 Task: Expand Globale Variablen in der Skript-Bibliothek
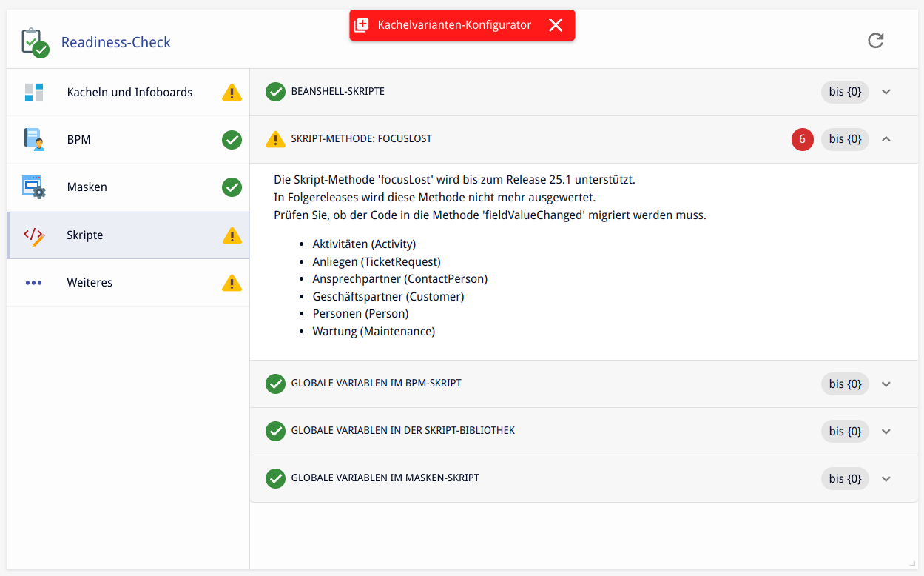[x=886, y=432]
